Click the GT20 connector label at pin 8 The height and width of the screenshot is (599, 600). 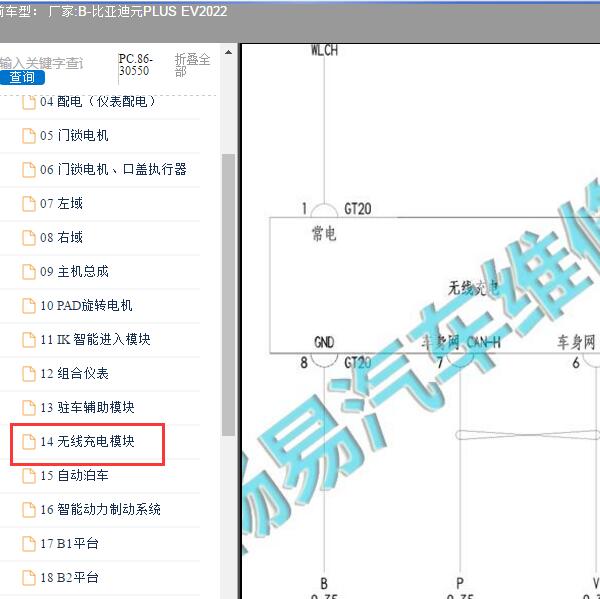(357, 362)
